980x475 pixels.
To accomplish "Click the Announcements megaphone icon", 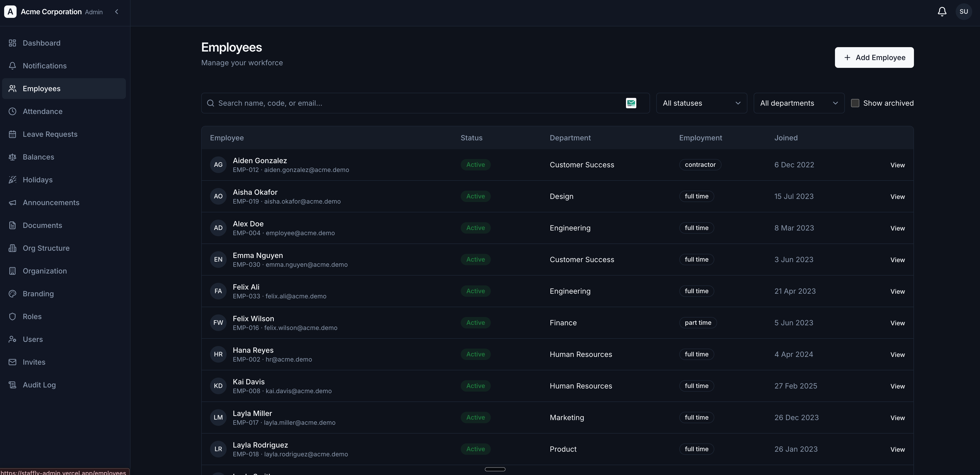I will [12, 203].
